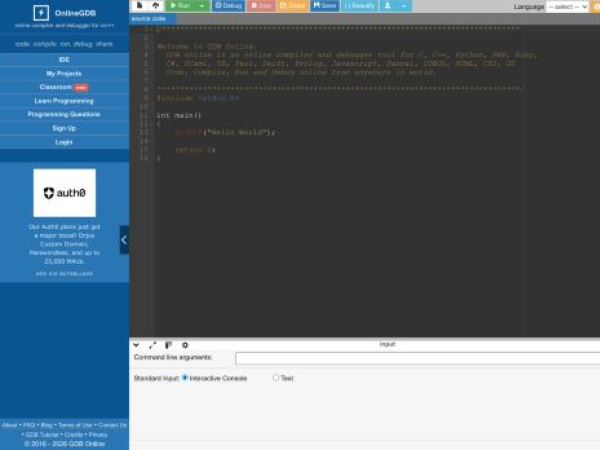Click the printf "Hello World" code line
Image resolution: width=600 pixels, height=450 pixels.
click(x=225, y=132)
